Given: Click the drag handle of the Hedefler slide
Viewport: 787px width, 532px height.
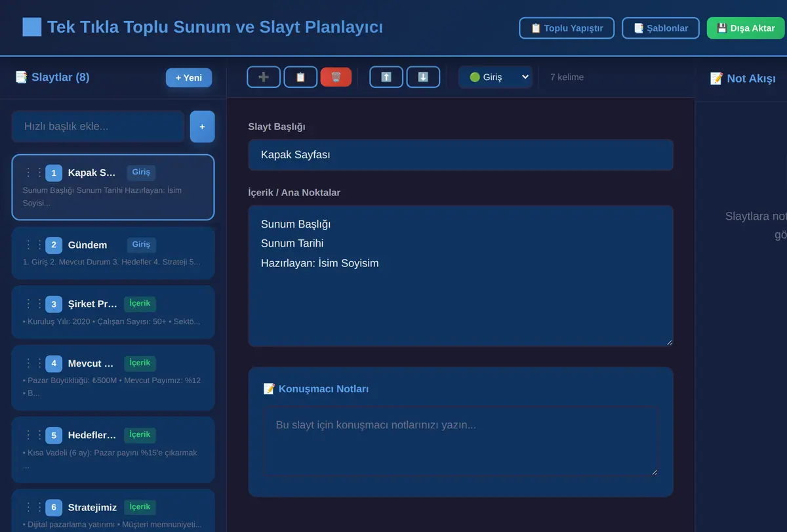Looking at the screenshot, I should [x=33, y=434].
